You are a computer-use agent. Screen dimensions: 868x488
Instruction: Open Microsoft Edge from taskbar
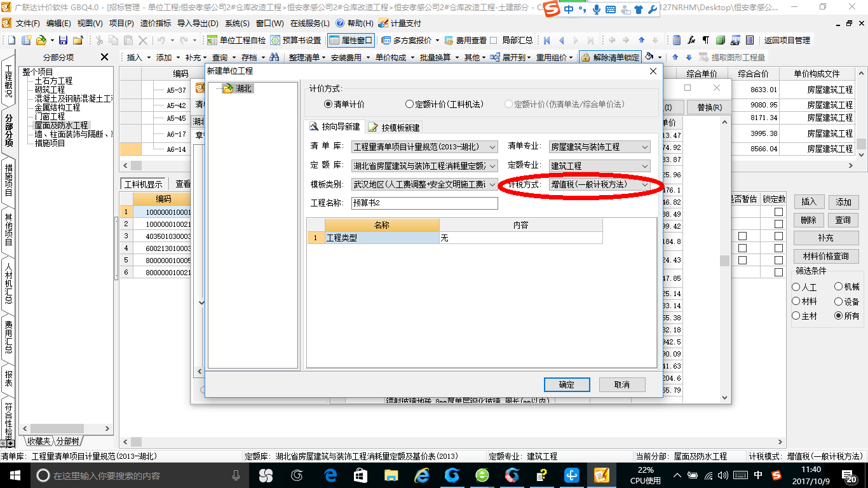pos(330,475)
